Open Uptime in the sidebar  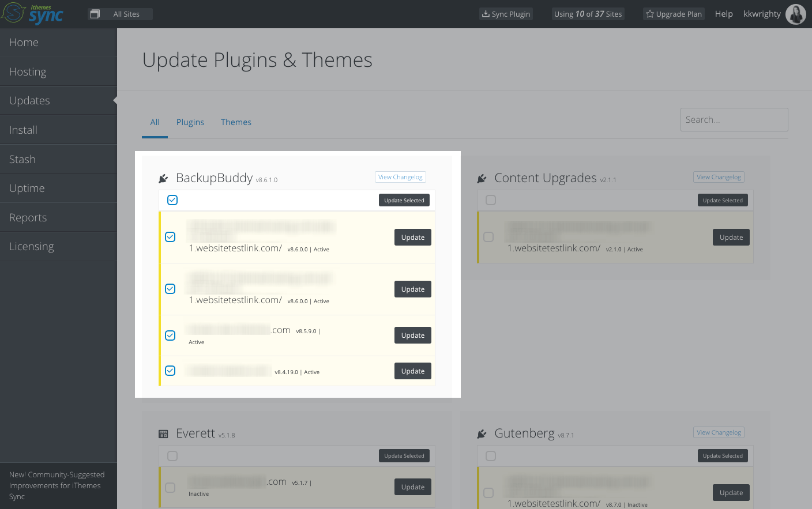[58, 188]
